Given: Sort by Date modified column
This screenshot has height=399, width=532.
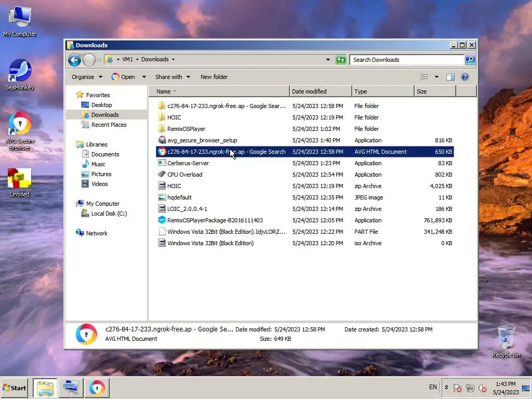Looking at the screenshot, I should 321,91.
